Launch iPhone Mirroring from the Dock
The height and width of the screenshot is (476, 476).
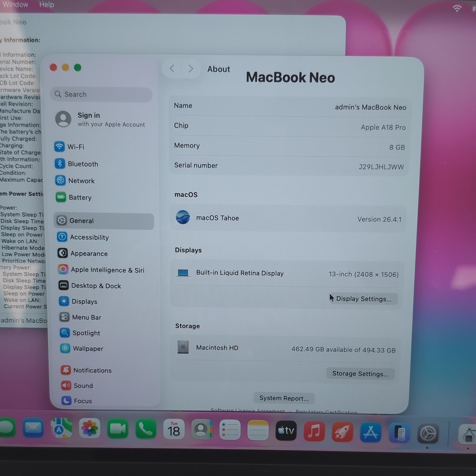click(400, 433)
